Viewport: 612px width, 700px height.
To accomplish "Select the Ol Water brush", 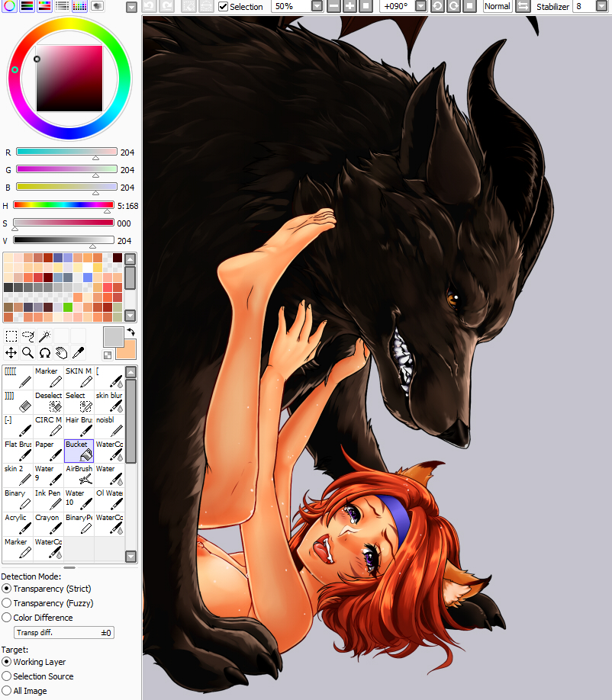I will coord(109,499).
